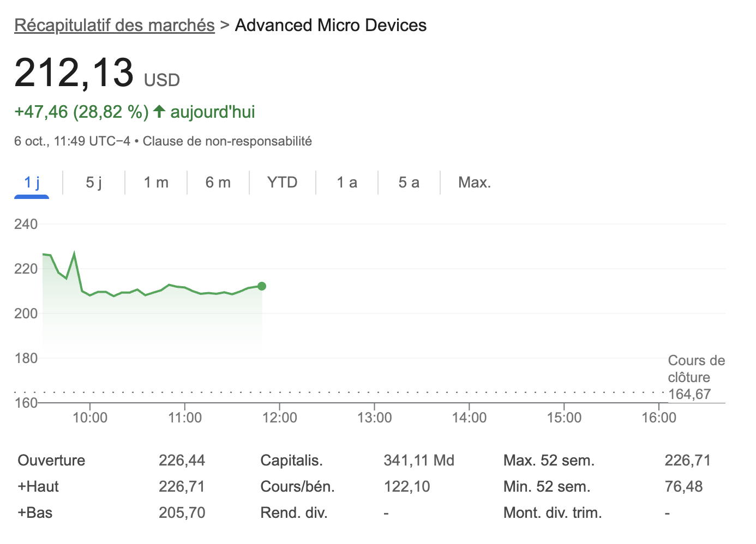Click the Min. 52 sem. value 76,48
The width and height of the screenshot is (756, 544).
(x=683, y=487)
